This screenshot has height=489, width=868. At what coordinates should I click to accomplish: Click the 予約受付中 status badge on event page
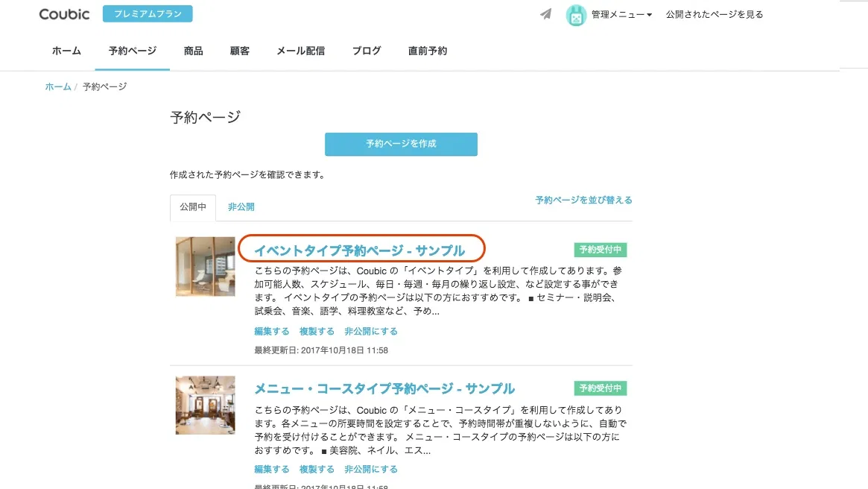tap(601, 250)
